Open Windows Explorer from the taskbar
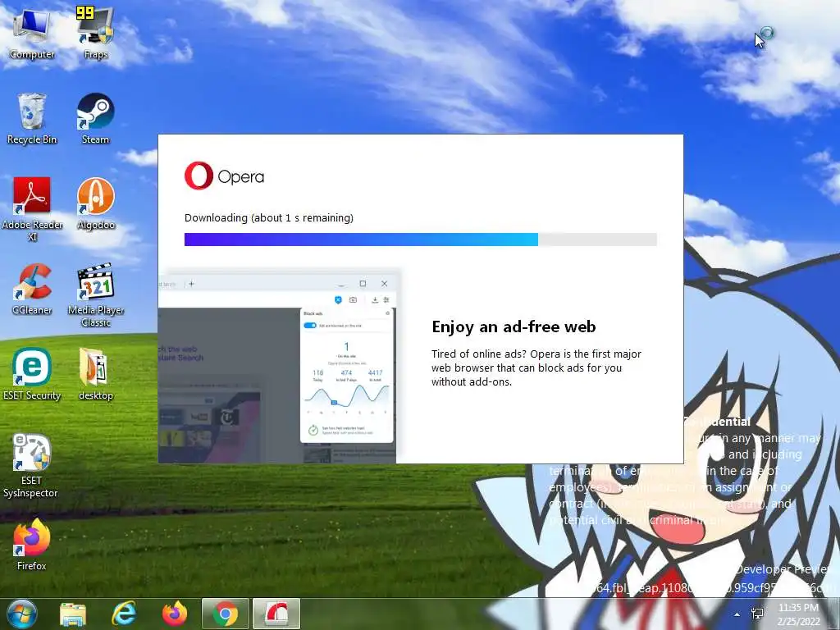 pyautogui.click(x=73, y=614)
